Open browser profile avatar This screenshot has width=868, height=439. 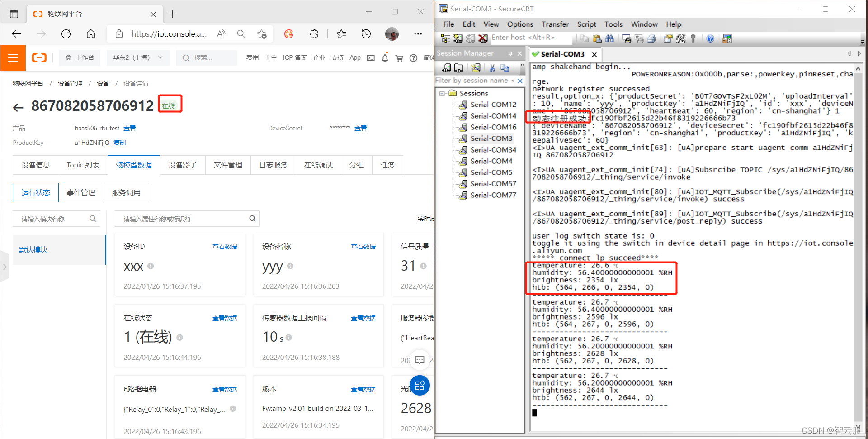click(x=392, y=33)
